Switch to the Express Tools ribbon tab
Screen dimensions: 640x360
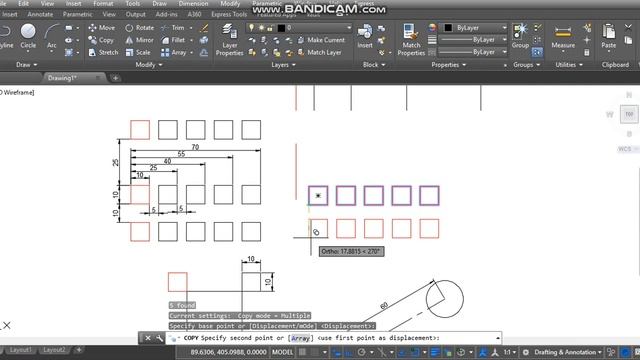tap(229, 14)
